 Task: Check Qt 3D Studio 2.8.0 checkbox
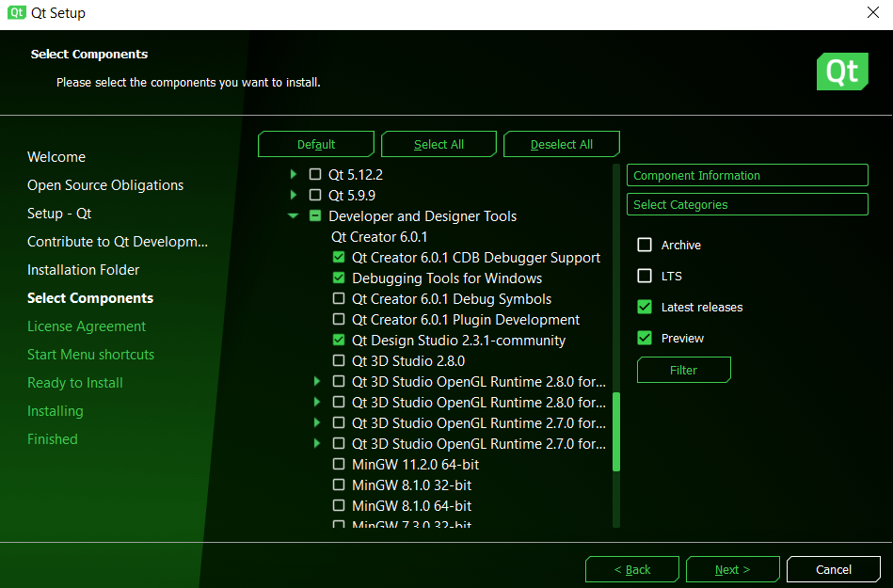click(x=339, y=360)
